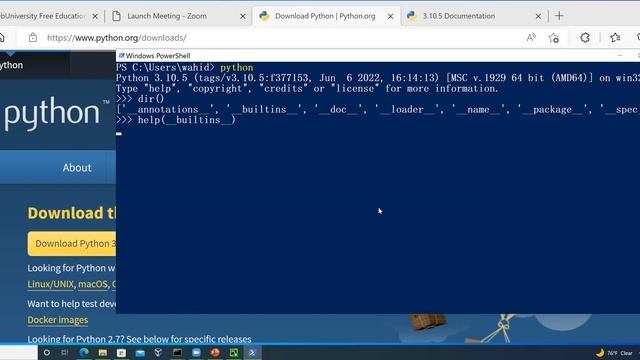The height and width of the screenshot is (360, 640).
Task: View site information lock icon
Action: tap(33, 38)
